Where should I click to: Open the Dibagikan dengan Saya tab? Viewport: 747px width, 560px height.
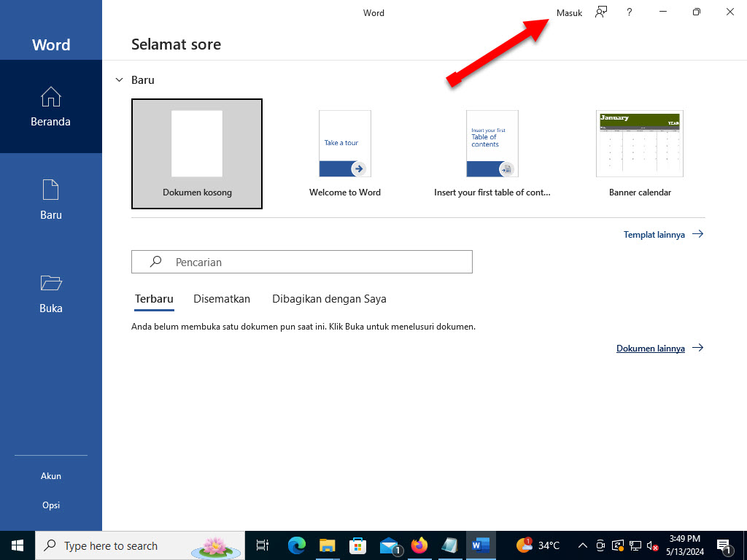click(329, 299)
